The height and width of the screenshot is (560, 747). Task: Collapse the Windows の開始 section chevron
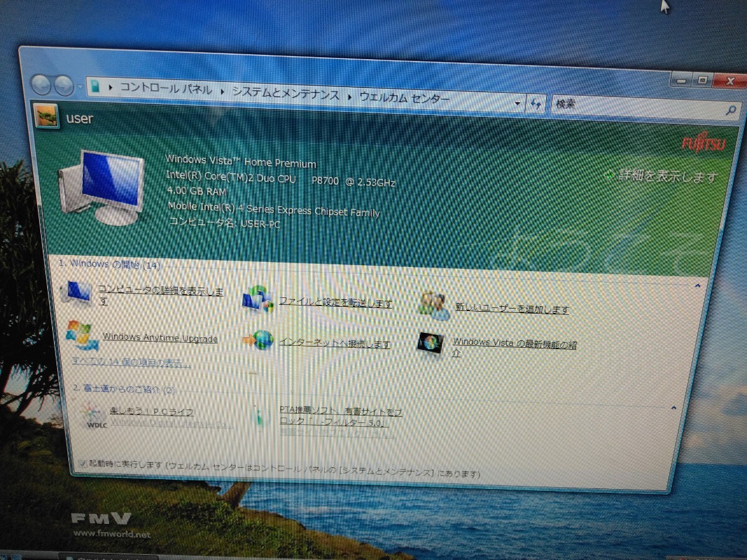(697, 286)
